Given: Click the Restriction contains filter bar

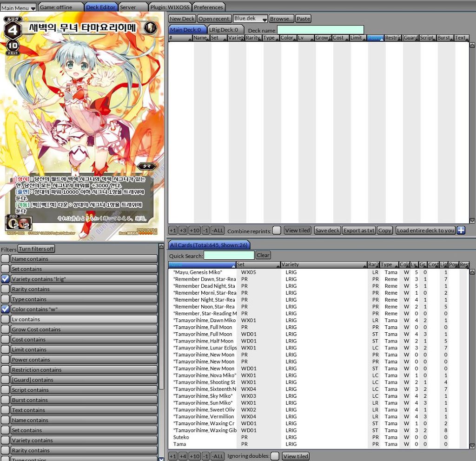Looking at the screenshot, I should click(84, 369).
